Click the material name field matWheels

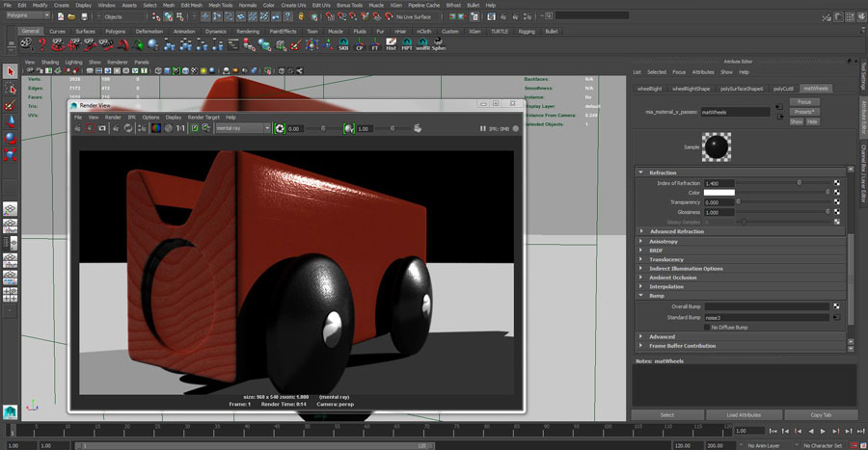tap(735, 112)
